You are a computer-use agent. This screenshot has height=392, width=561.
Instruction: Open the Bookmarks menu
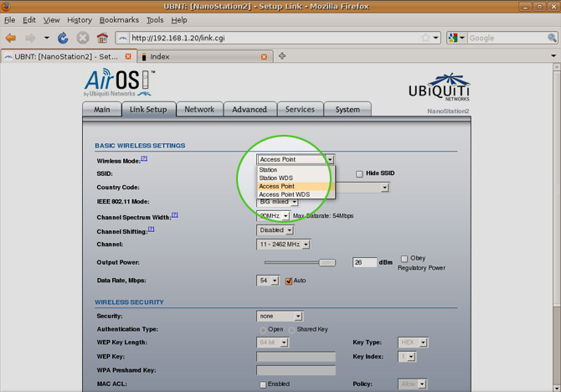[119, 20]
